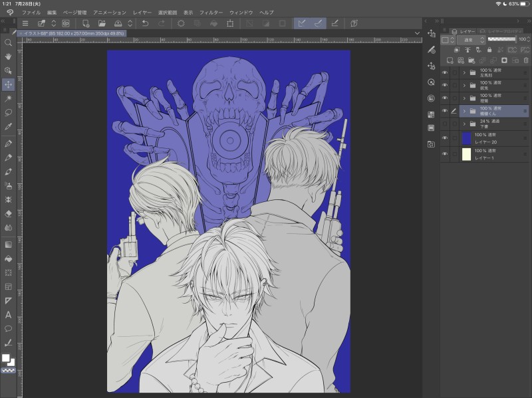Select the Balloon tool
This screenshot has height=398, width=532.
click(x=8, y=329)
